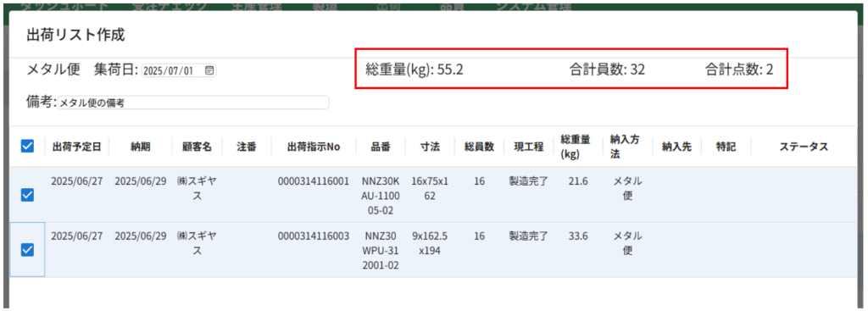Click the 出荷リスト作成 dialog title
868x311 pixels.
[x=75, y=35]
